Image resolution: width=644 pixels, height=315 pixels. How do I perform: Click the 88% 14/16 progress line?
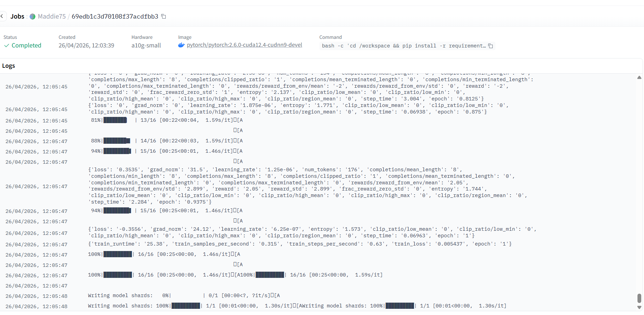pos(167,141)
